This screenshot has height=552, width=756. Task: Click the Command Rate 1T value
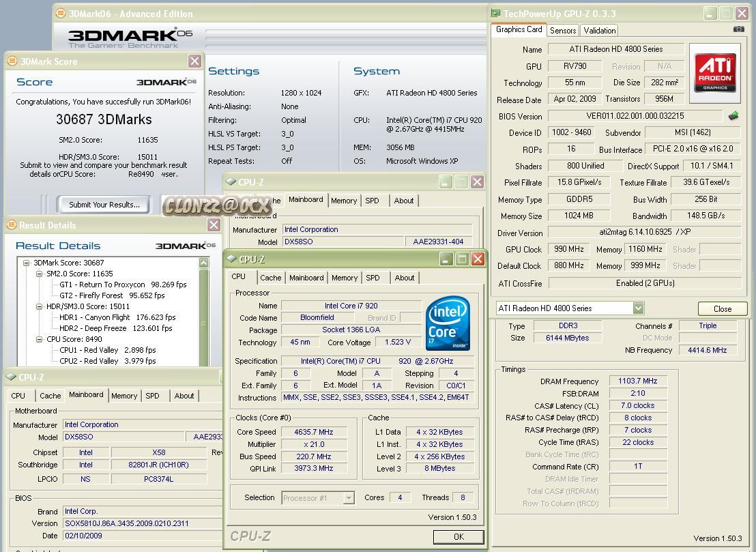(x=638, y=466)
